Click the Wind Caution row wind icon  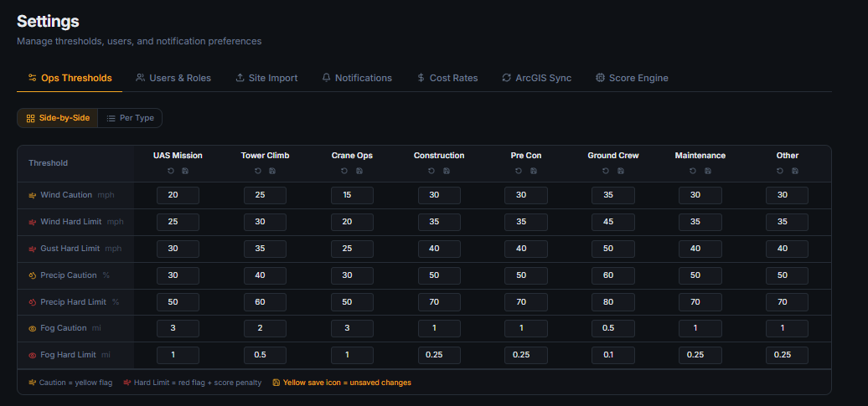[32, 195]
